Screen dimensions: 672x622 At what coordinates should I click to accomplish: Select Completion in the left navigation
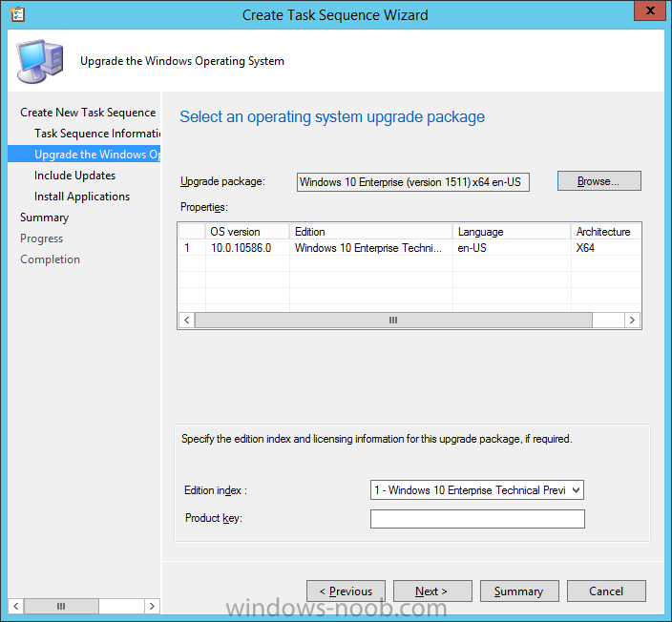coord(50,259)
